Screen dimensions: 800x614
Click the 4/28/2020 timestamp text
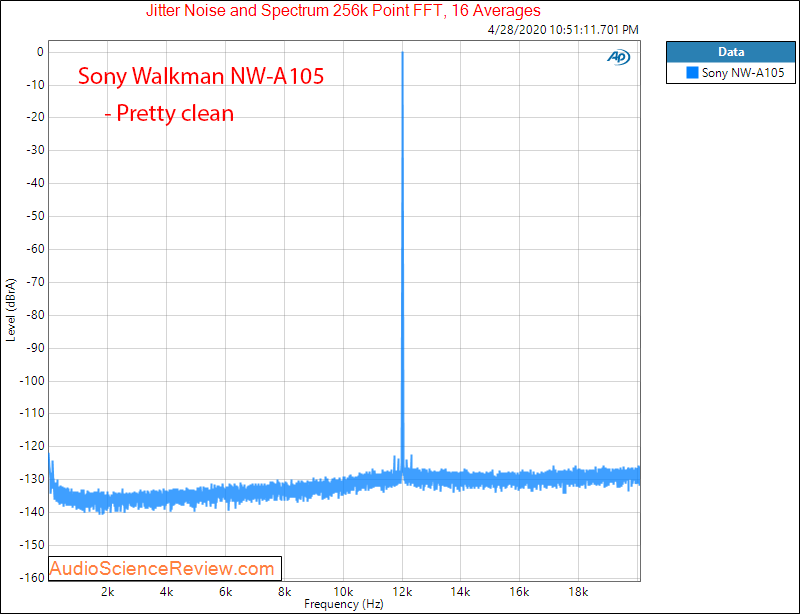563,30
